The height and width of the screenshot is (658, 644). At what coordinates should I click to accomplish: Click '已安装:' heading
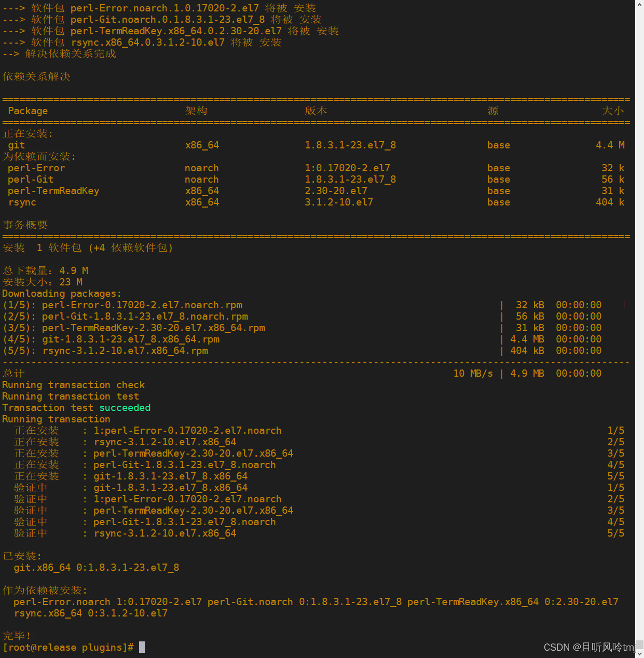pyautogui.click(x=22, y=556)
